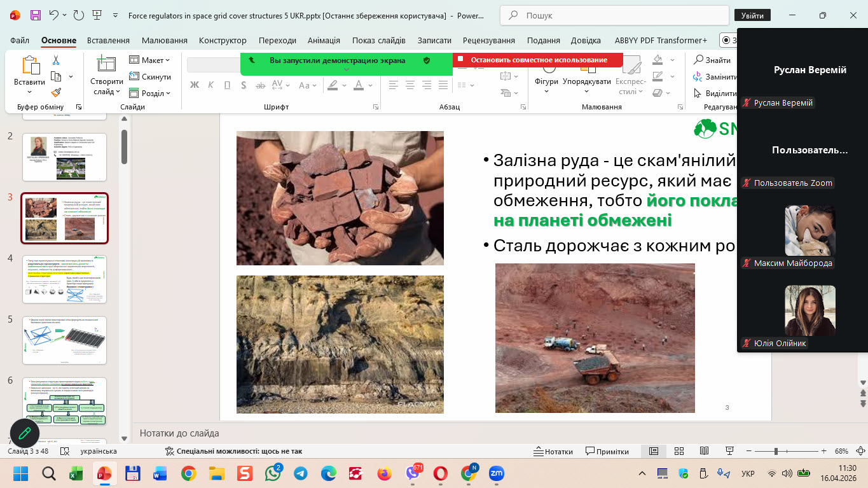Toggle Comments (Примітки) pane
868x488 pixels.
(x=607, y=452)
